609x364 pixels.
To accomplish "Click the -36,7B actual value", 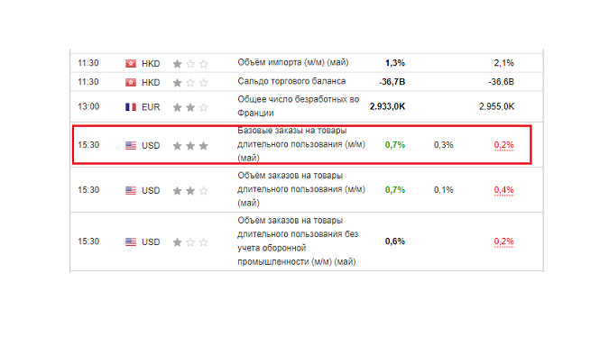I will click(392, 82).
